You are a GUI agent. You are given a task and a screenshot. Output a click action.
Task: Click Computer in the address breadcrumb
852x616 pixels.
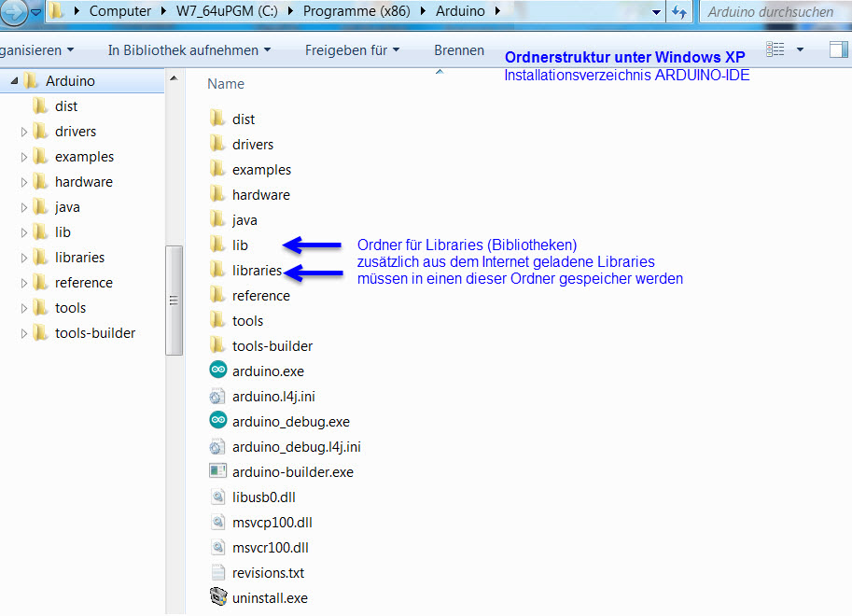point(120,11)
